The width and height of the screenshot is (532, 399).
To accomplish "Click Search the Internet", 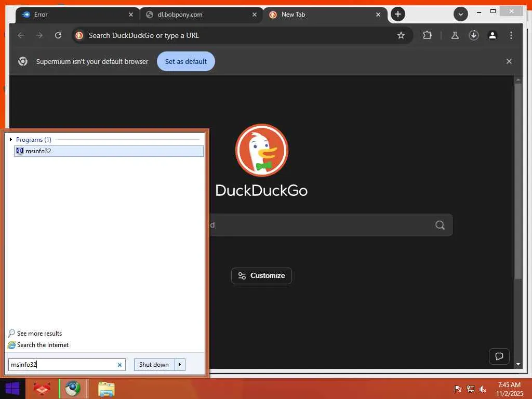I will 38,345.
